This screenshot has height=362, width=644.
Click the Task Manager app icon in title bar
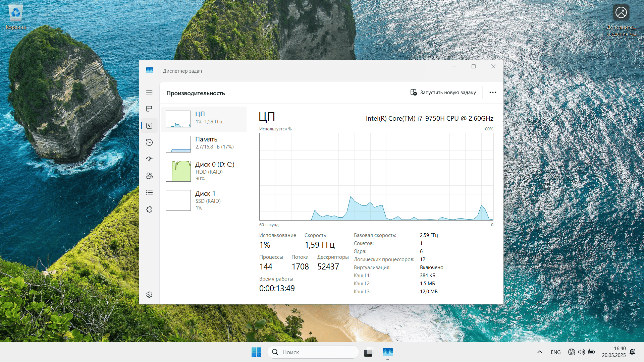point(150,70)
